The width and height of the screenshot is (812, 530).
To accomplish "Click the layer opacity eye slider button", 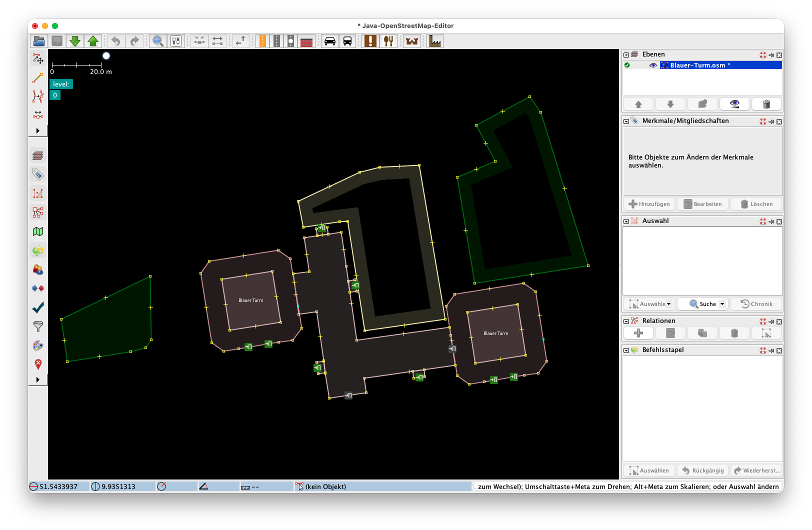I will click(x=734, y=104).
